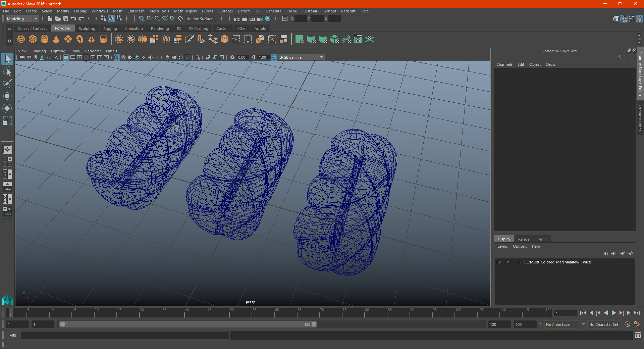Create a new empty display layer
644x349 pixels.
[623, 253]
